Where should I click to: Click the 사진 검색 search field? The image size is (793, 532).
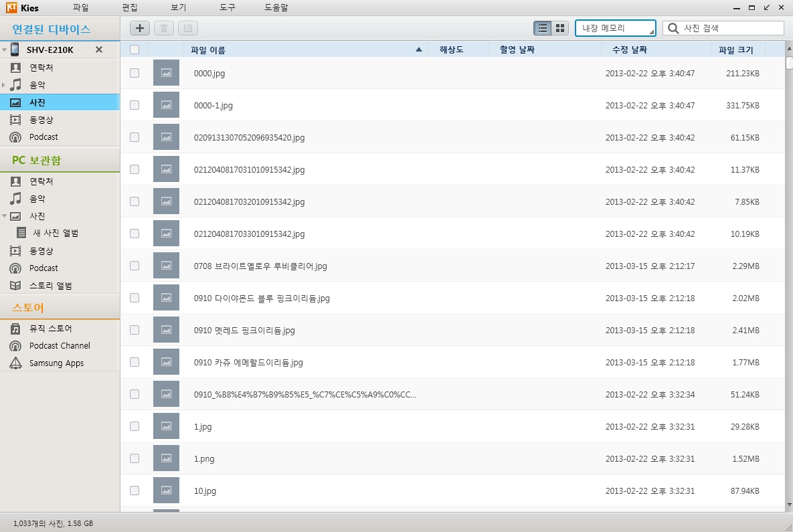click(729, 28)
